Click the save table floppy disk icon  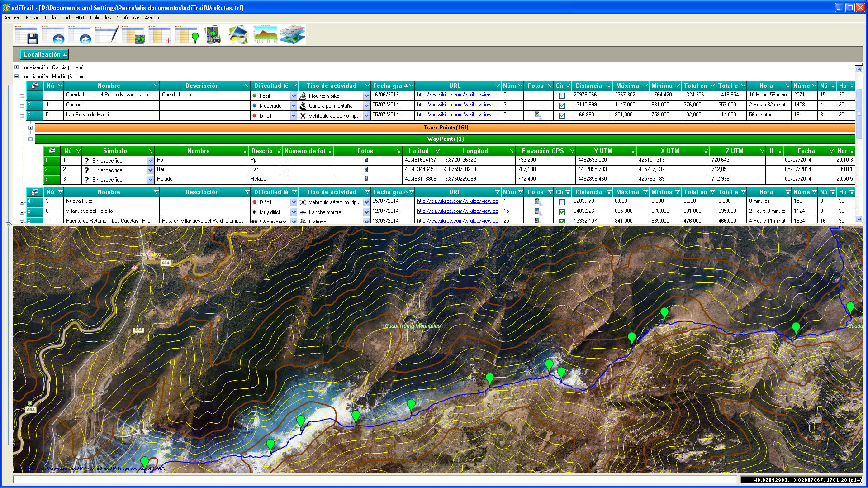point(26,35)
